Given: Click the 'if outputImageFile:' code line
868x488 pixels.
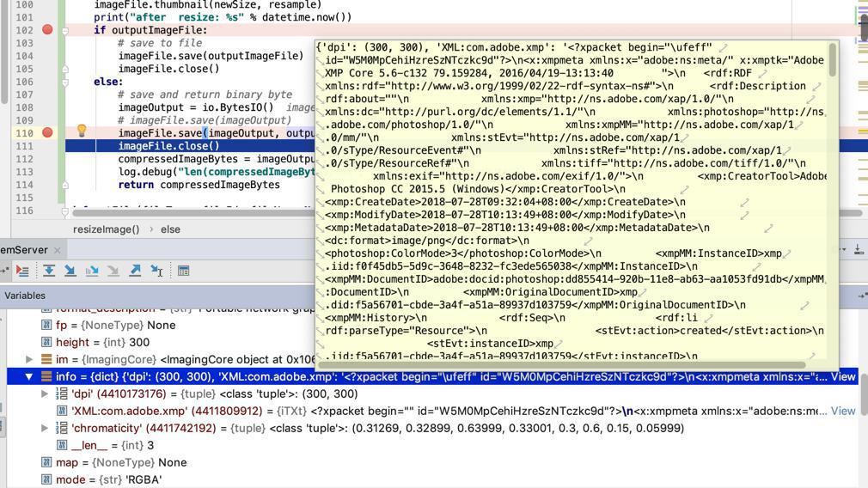Looking at the screenshot, I should [x=150, y=30].
